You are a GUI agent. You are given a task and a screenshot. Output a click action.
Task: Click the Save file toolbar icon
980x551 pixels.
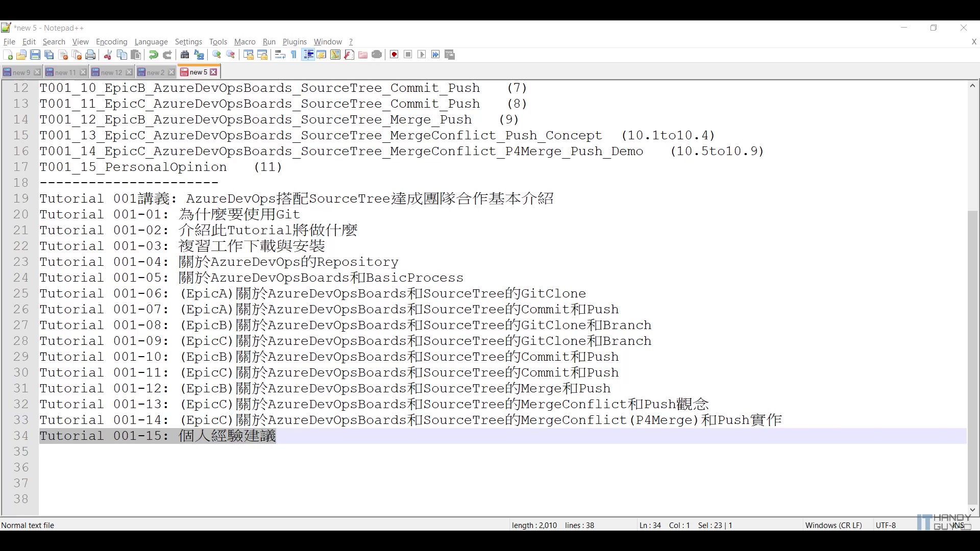[x=35, y=55]
